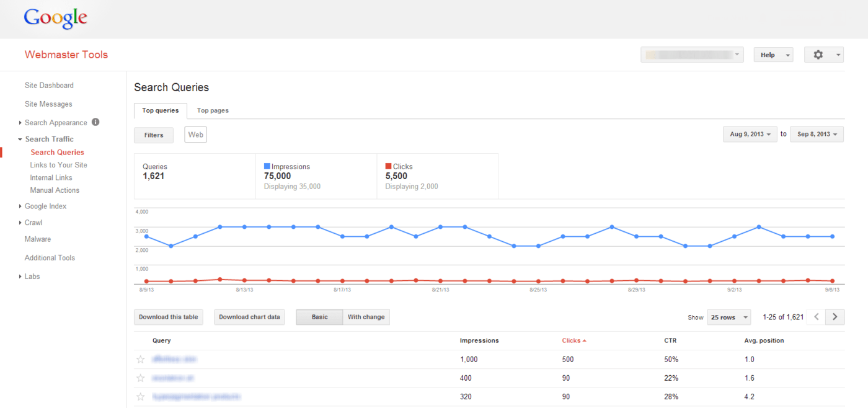This screenshot has width=868, height=408.
Task: Click the Clicks 5,500 summary box
Action: [438, 176]
